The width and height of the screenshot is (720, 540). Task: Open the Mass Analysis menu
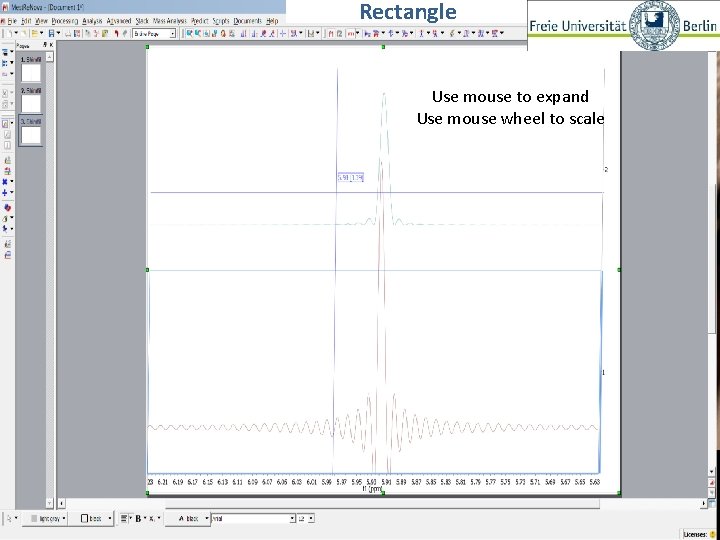pos(170,21)
